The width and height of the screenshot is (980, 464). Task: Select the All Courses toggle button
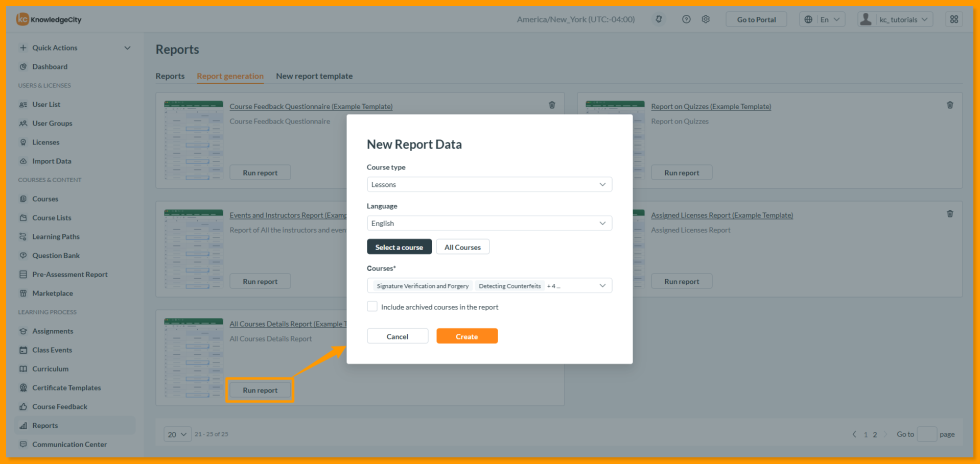pos(462,247)
